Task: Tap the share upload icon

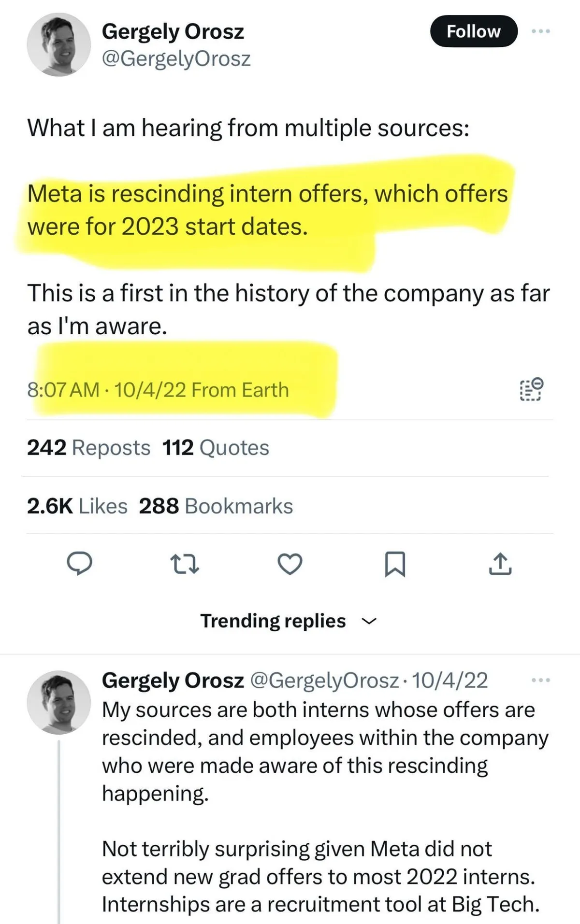Action: pos(500,564)
